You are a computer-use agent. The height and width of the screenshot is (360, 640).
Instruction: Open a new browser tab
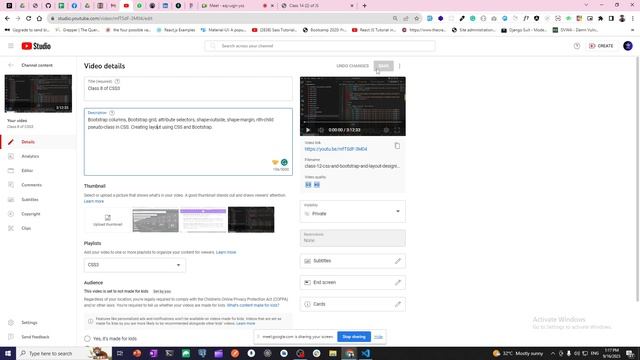click(x=364, y=6)
